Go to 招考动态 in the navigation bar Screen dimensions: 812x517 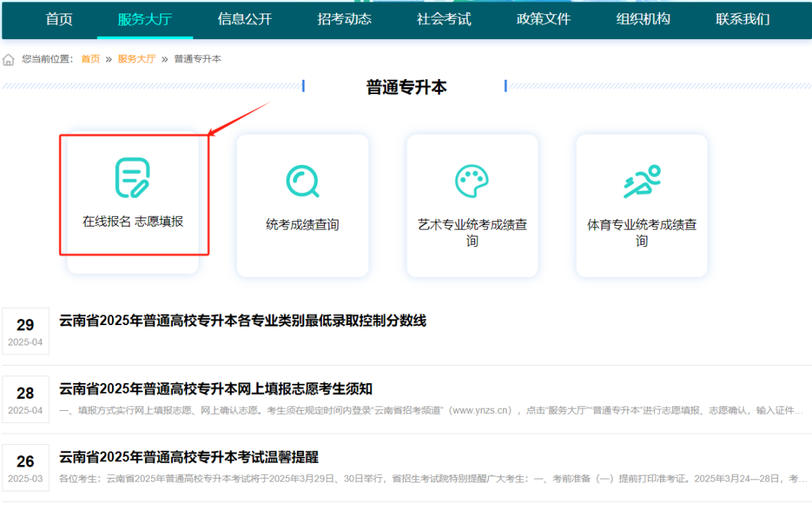click(x=344, y=19)
